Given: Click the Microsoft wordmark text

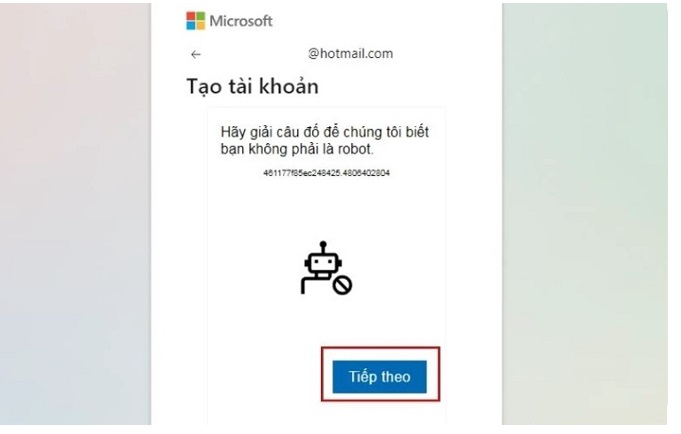Looking at the screenshot, I should [240, 21].
